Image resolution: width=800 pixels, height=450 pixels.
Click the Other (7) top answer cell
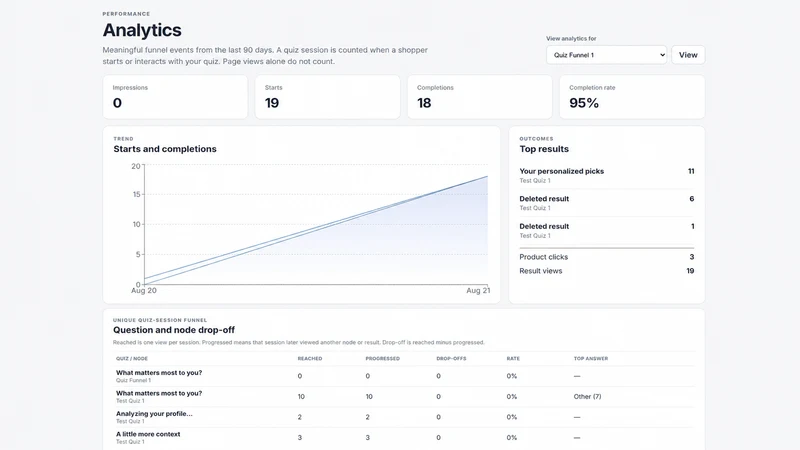587,396
